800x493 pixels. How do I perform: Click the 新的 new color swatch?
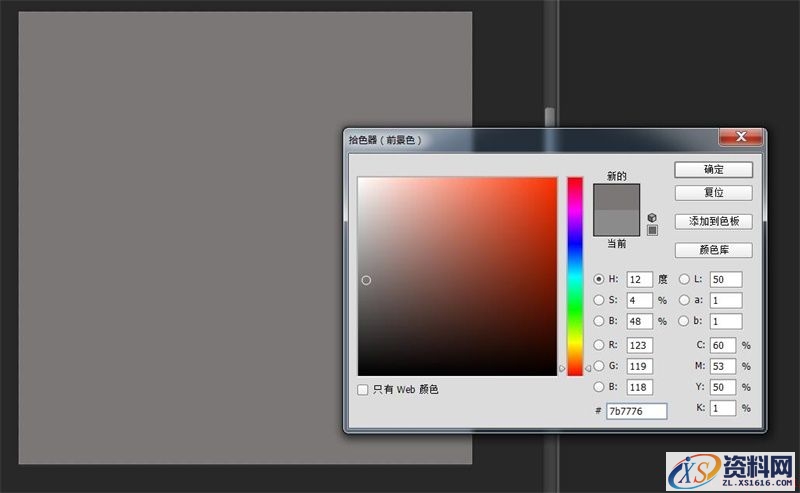[617, 197]
